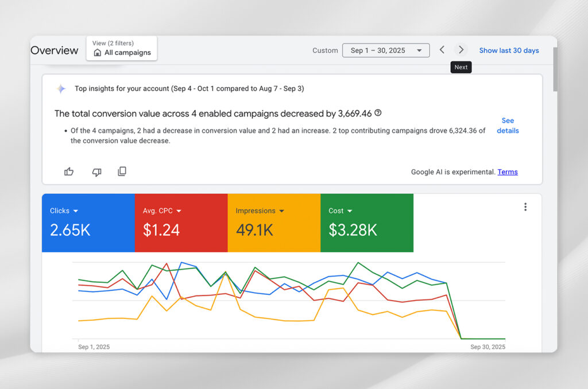The width and height of the screenshot is (588, 389).
Task: Click Show last 30 days link
Action: (x=509, y=50)
